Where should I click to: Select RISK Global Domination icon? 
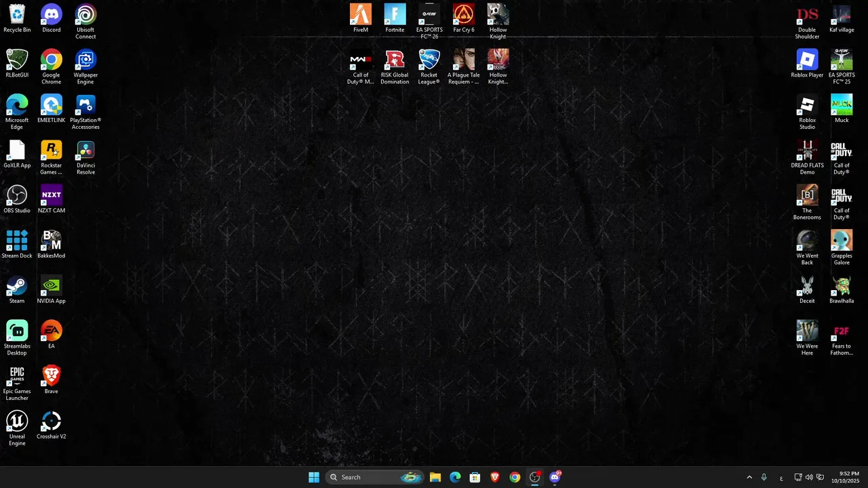[x=395, y=67]
